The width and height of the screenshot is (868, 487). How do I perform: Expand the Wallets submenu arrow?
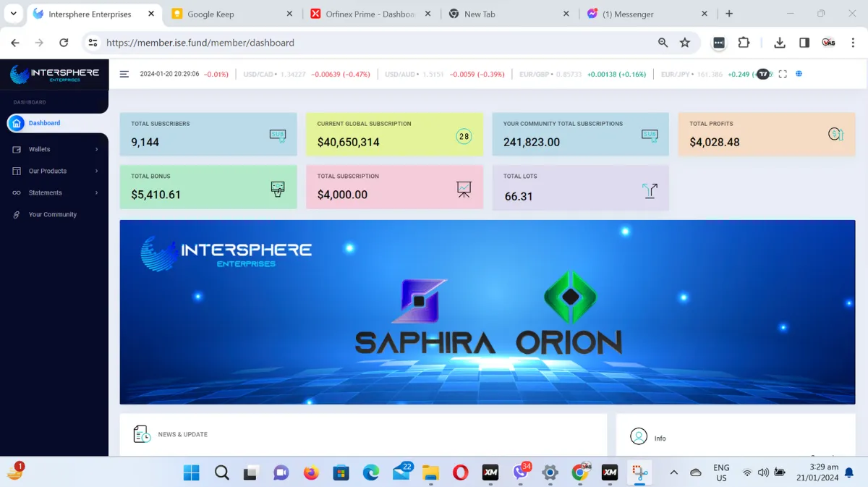tap(96, 150)
